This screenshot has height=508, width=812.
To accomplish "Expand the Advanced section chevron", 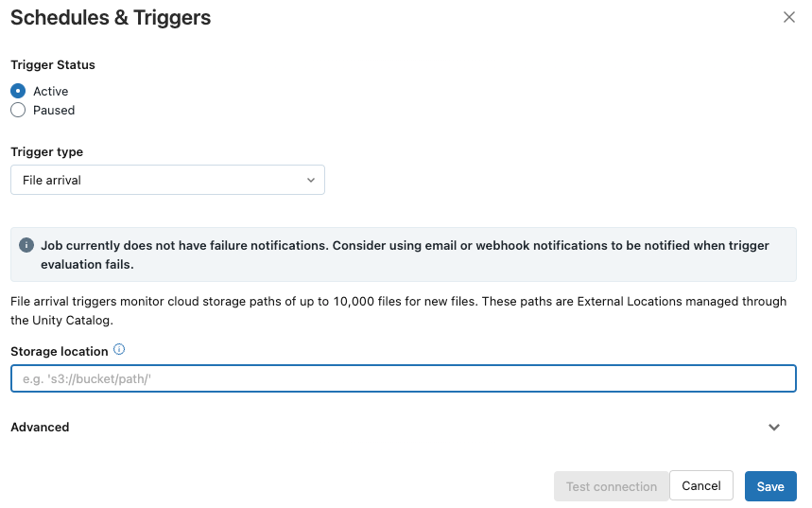I will [x=774, y=428].
